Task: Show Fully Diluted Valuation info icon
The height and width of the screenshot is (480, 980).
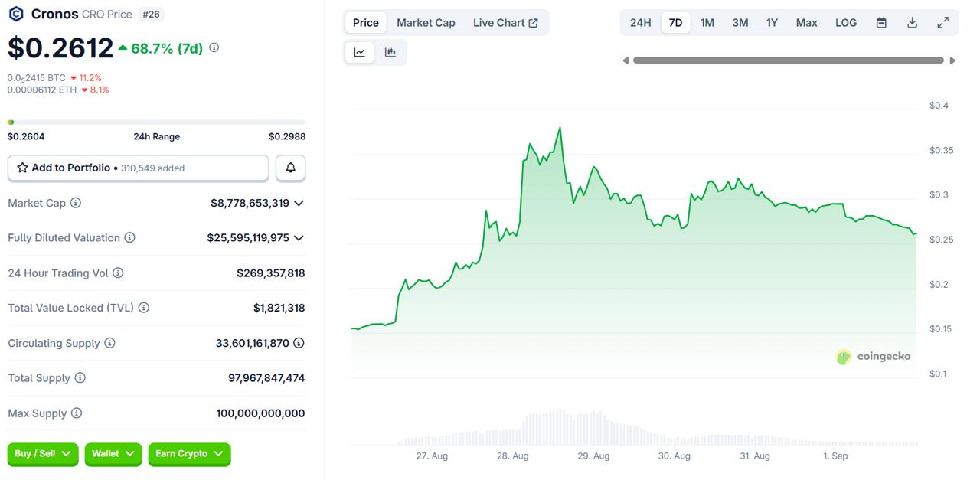Action: tap(130, 238)
